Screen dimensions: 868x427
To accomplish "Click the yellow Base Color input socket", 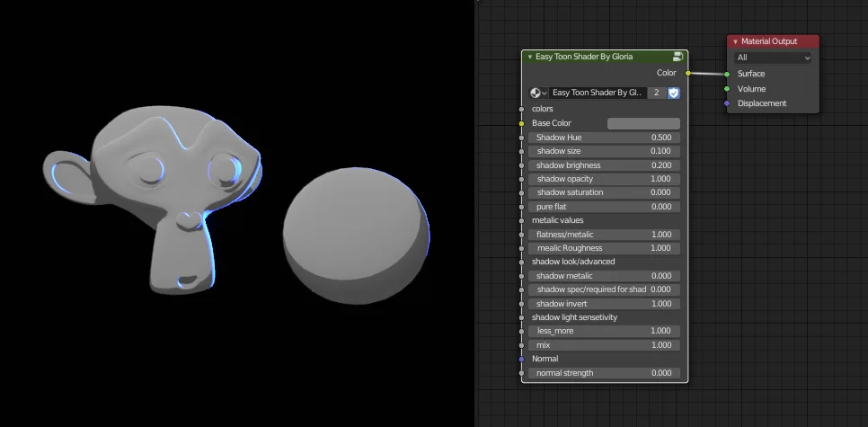I will [521, 123].
